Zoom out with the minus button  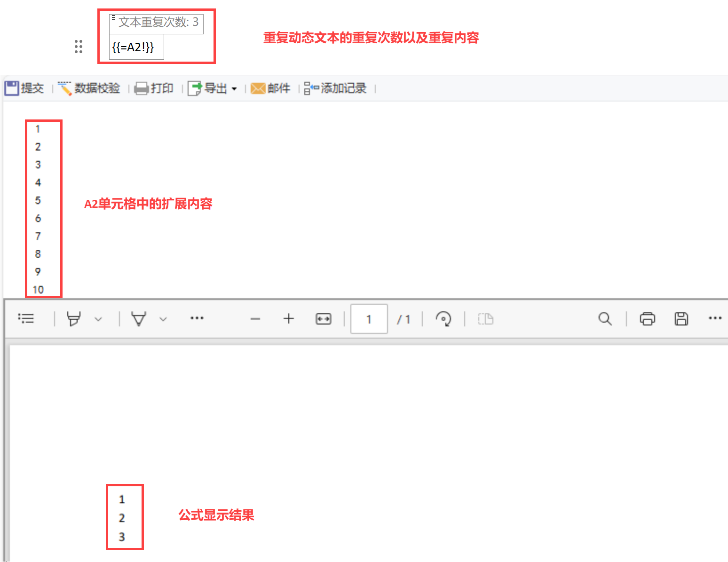(x=255, y=319)
